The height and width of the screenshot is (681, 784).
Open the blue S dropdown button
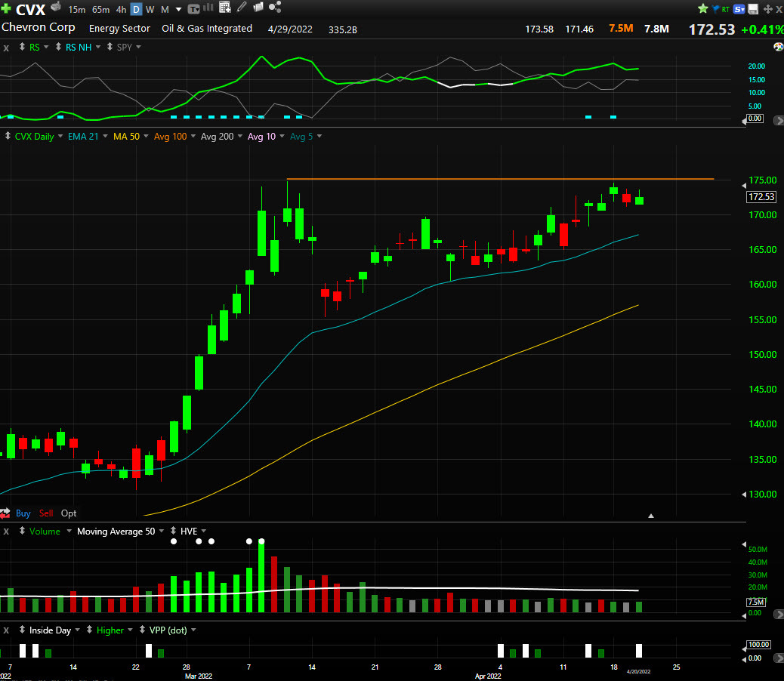[x=739, y=9]
